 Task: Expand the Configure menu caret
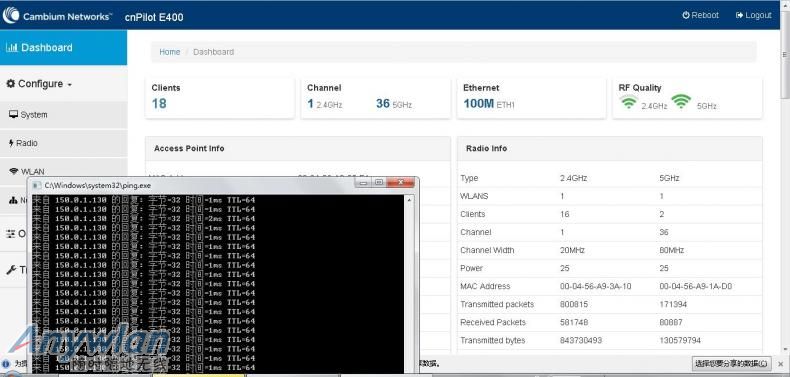point(69,85)
